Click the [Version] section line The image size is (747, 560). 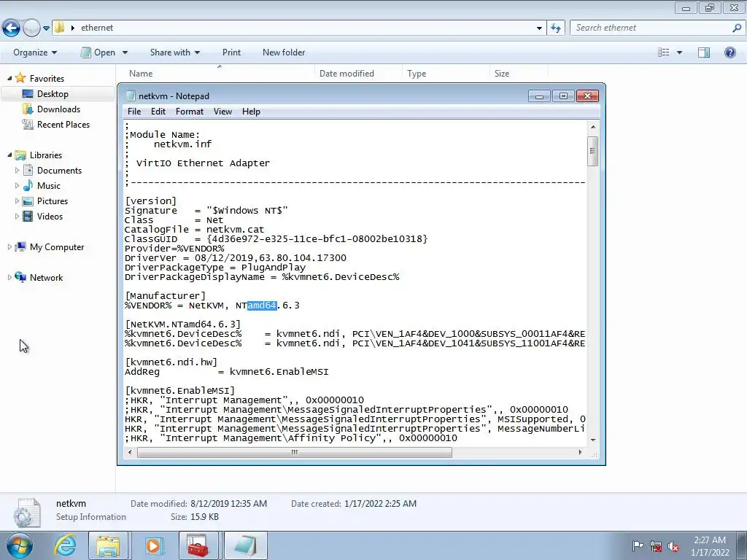click(x=150, y=201)
